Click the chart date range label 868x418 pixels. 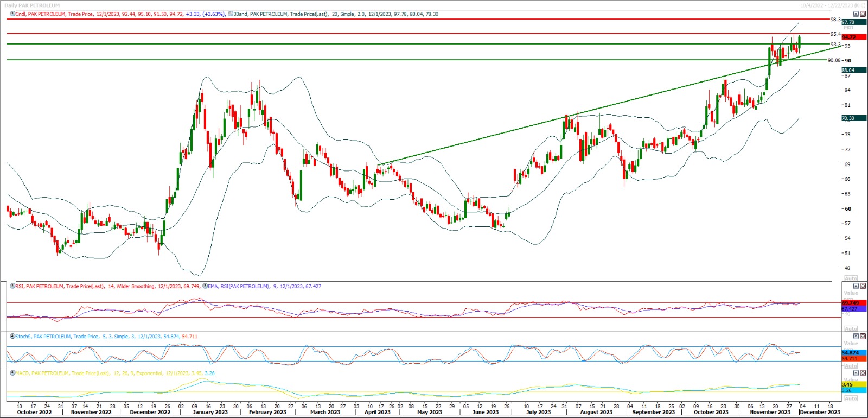click(833, 5)
